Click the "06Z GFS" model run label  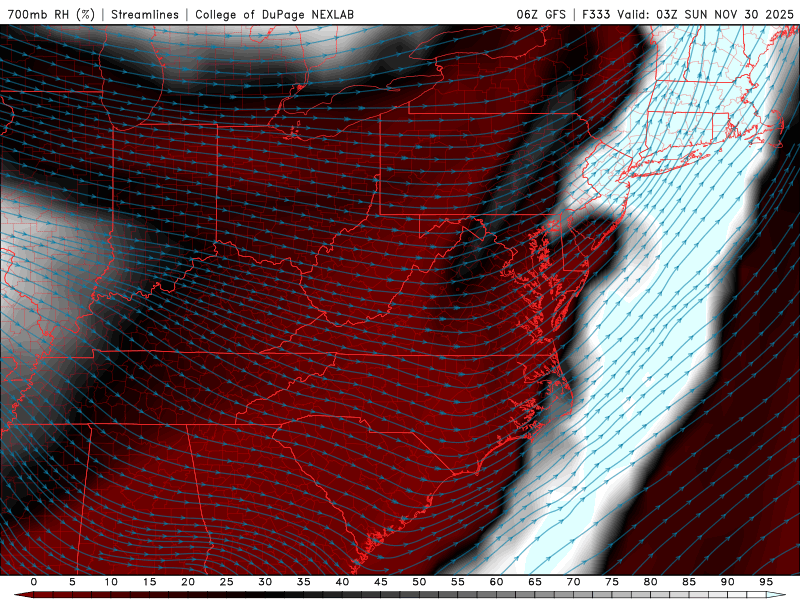(x=541, y=14)
